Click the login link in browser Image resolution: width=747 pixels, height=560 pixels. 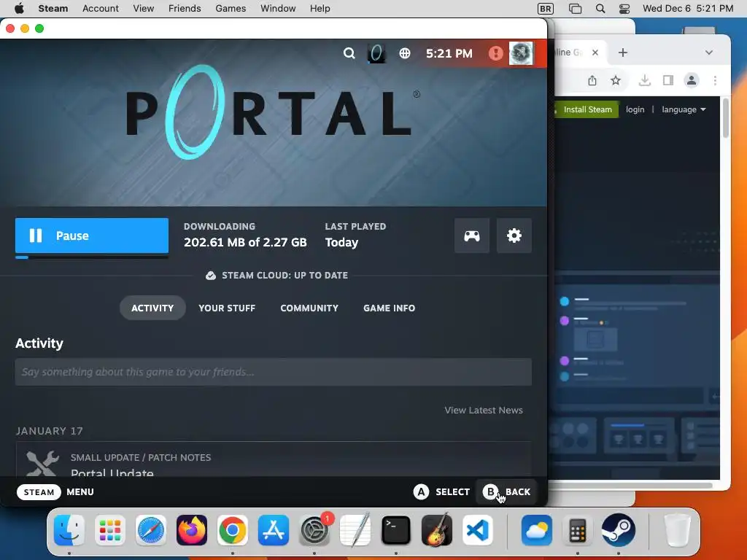click(x=635, y=109)
